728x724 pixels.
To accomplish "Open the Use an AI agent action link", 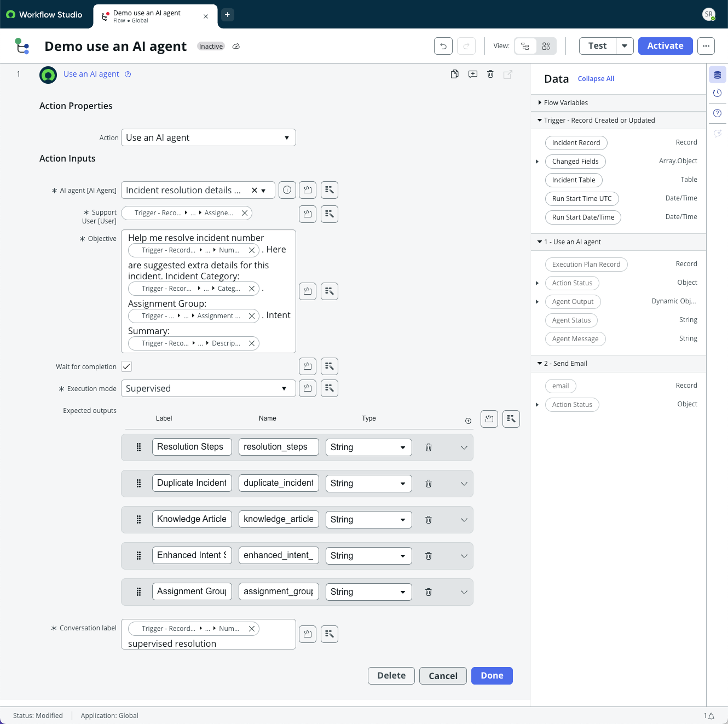I will pyautogui.click(x=91, y=74).
